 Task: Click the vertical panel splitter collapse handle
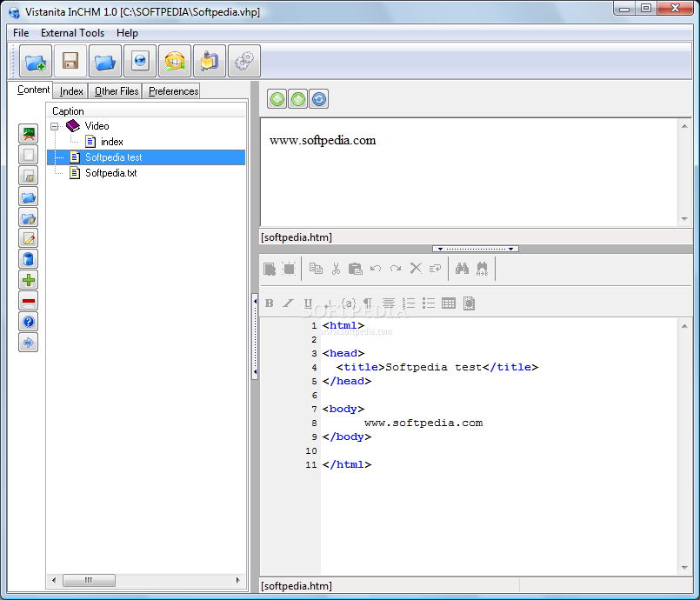point(255,337)
